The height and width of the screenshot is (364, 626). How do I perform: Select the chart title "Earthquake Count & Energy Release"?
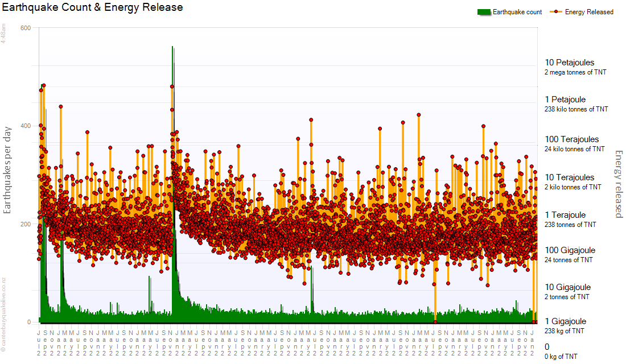click(x=93, y=7)
